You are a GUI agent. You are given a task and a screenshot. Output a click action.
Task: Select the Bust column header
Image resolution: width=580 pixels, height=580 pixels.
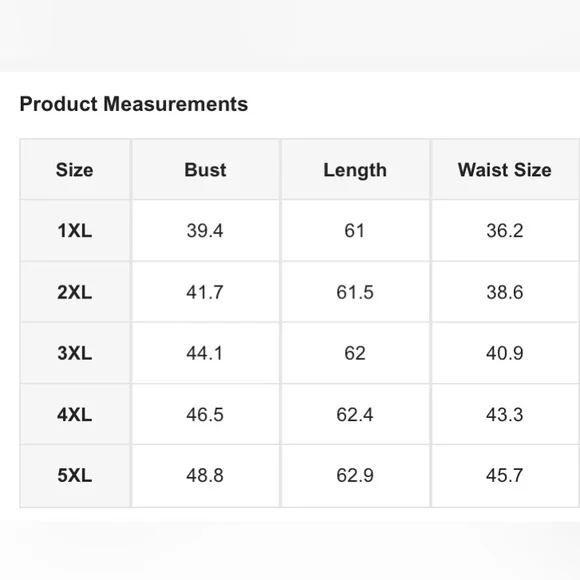(x=205, y=170)
